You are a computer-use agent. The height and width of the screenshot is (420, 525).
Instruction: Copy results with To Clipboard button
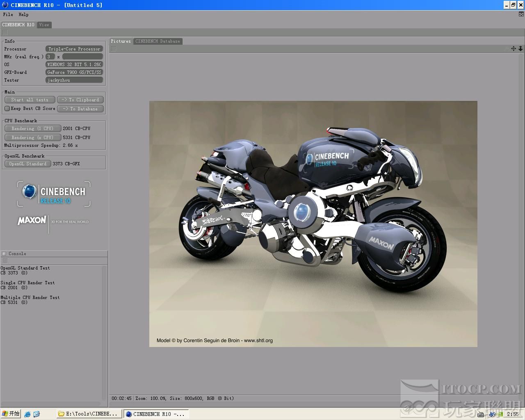(80, 100)
